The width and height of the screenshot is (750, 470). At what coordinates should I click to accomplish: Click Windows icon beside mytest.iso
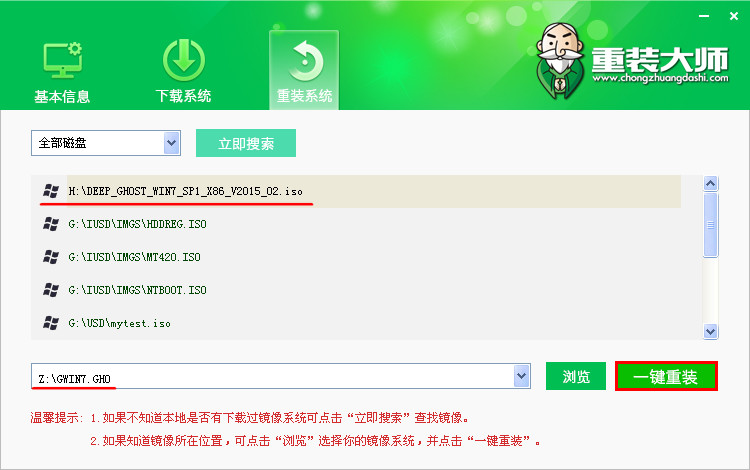51,323
